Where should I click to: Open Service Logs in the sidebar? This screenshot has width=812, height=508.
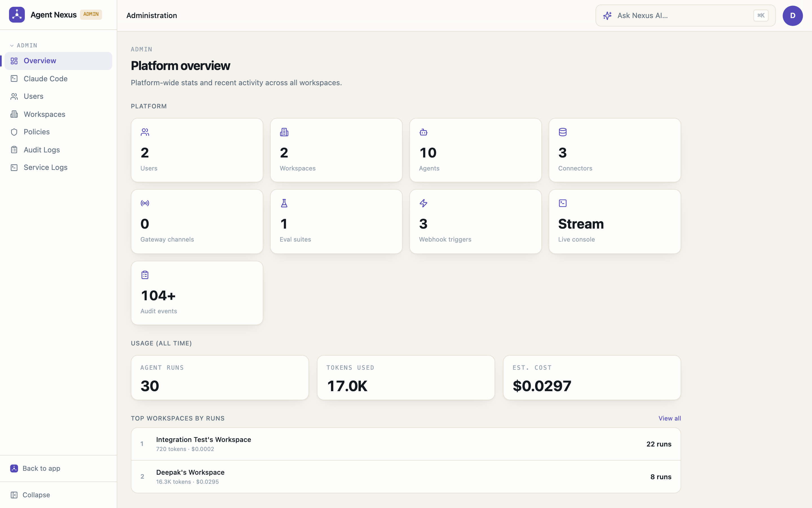58,167
